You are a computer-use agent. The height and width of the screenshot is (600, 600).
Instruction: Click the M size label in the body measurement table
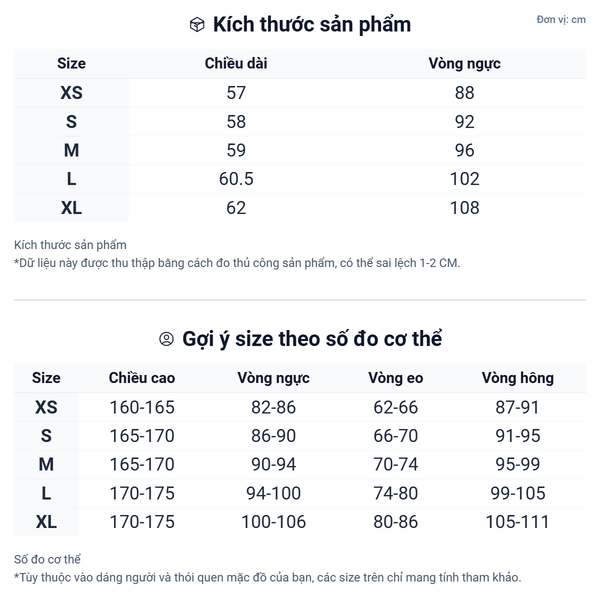tap(46, 465)
